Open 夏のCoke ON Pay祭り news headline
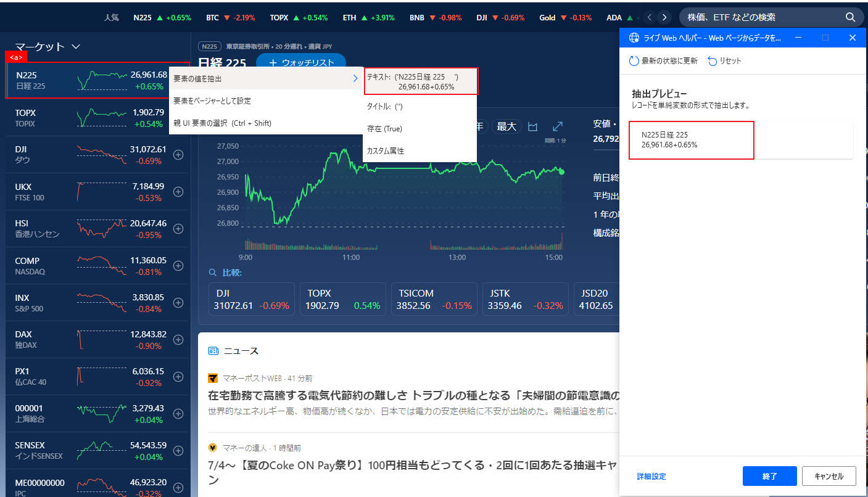 tap(413, 472)
